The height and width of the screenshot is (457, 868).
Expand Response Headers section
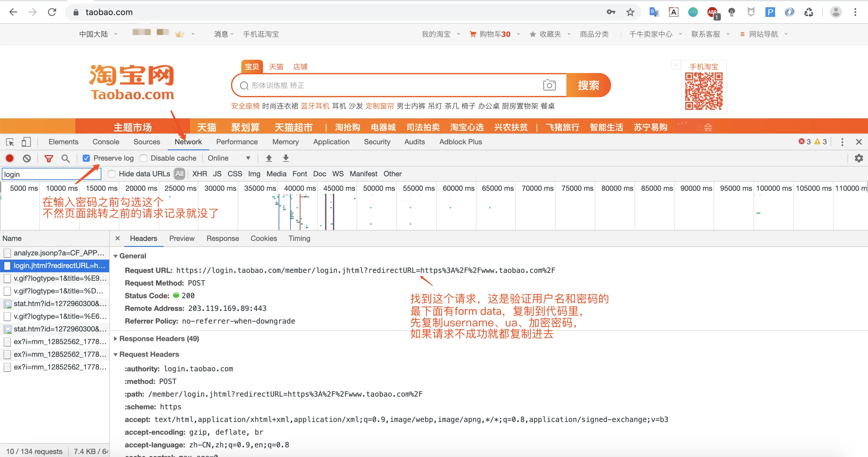click(x=116, y=338)
